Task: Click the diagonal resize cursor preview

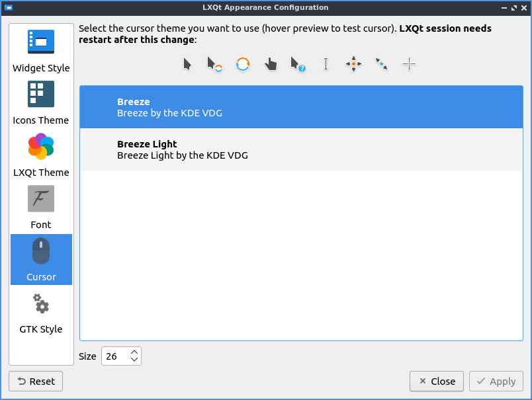Action: (x=381, y=64)
